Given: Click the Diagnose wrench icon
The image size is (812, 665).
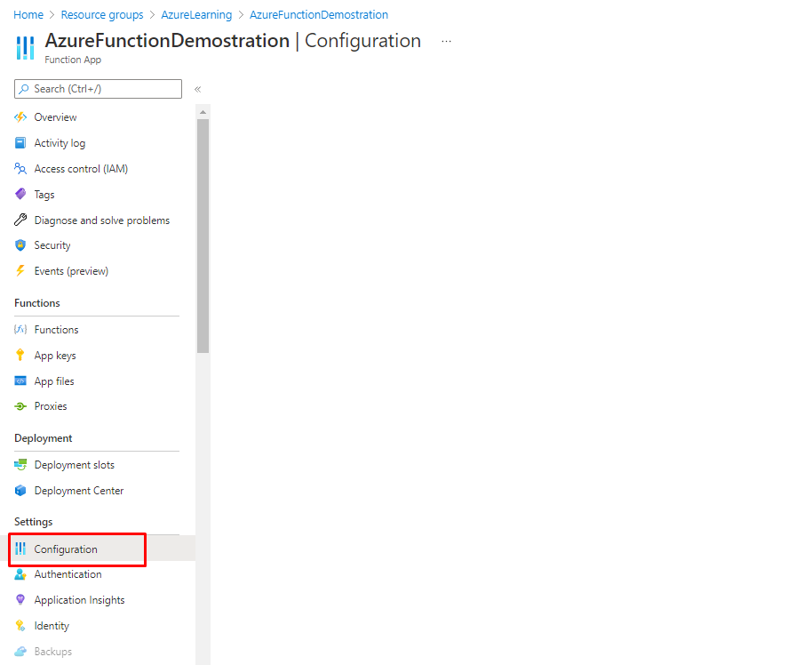Looking at the screenshot, I should click(x=20, y=220).
